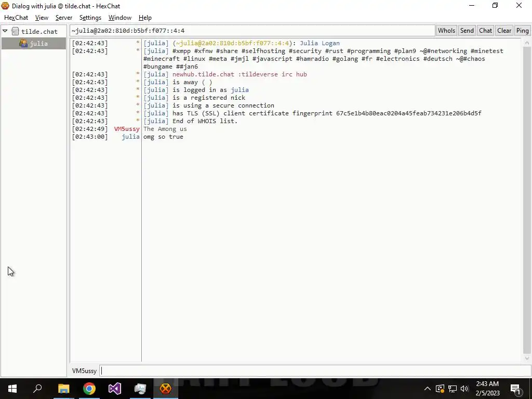Open File Explorer from taskbar
This screenshot has height=399, width=532.
63,389
